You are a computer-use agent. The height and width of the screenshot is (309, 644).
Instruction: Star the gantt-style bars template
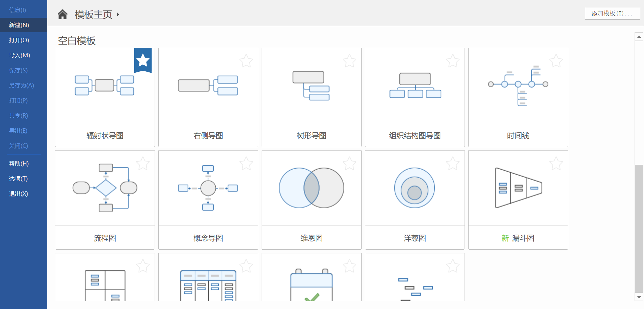tap(453, 266)
